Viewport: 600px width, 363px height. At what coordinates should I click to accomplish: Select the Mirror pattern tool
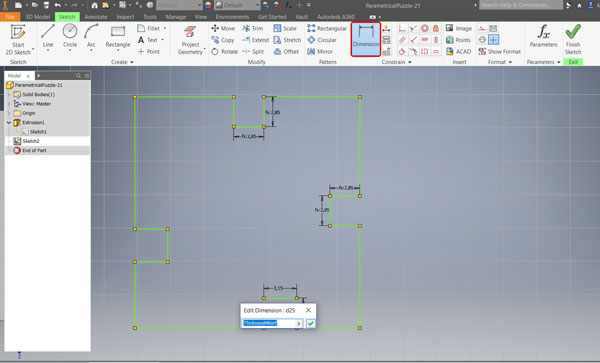[320, 51]
